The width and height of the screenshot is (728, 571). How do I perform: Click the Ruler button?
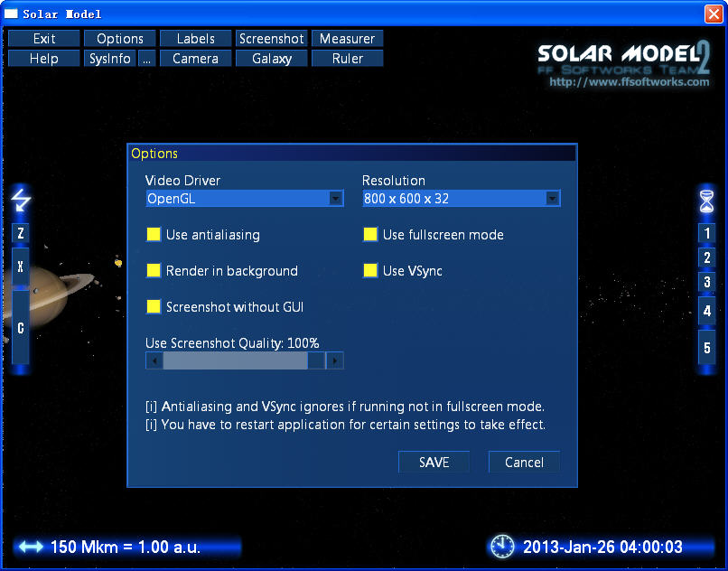click(347, 59)
